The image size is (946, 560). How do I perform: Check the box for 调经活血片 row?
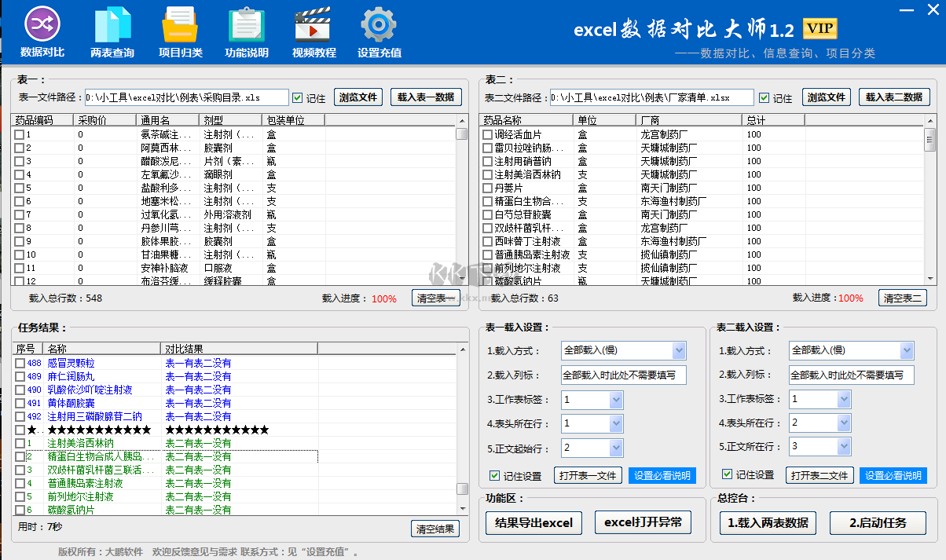pyautogui.click(x=487, y=134)
